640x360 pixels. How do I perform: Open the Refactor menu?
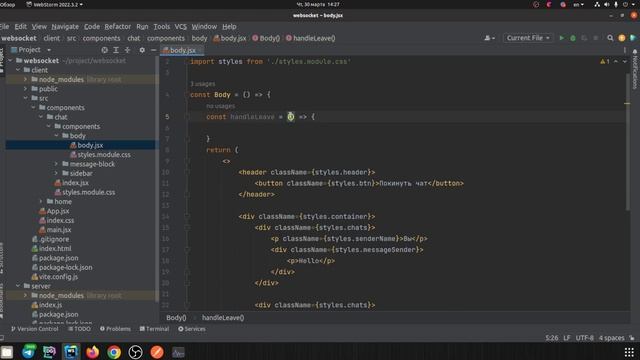[118, 27]
